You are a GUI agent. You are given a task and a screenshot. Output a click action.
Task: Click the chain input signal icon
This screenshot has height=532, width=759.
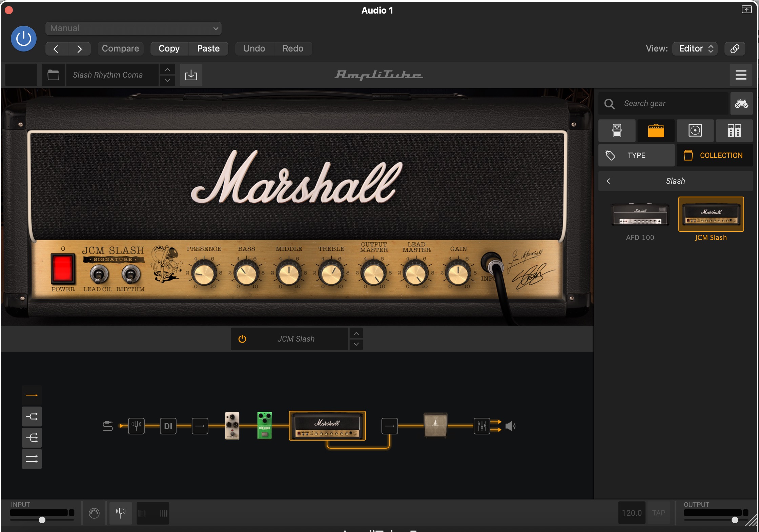(108, 426)
